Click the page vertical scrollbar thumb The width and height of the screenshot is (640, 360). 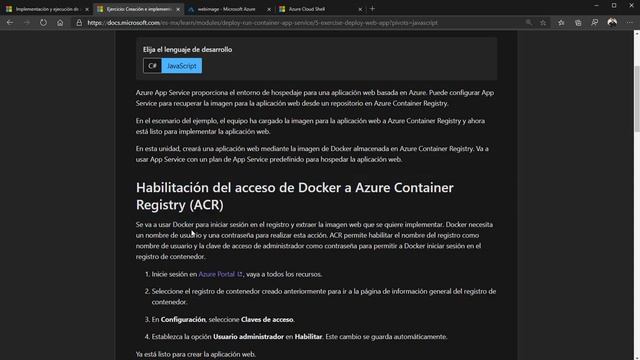tap(637, 98)
